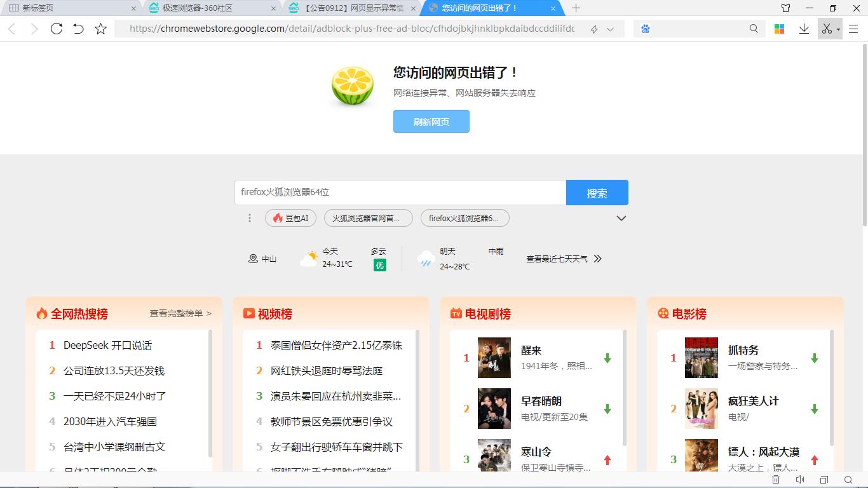Click the blue 搜索 button
The width and height of the screenshot is (868, 488).
pos(597,193)
